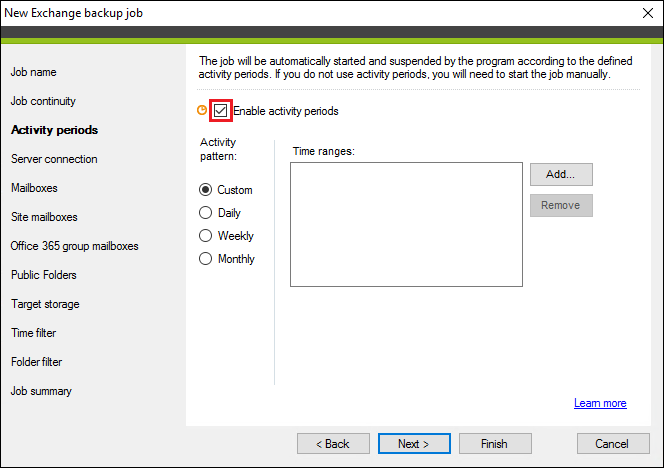Go to the Job name step

pyautogui.click(x=33, y=72)
